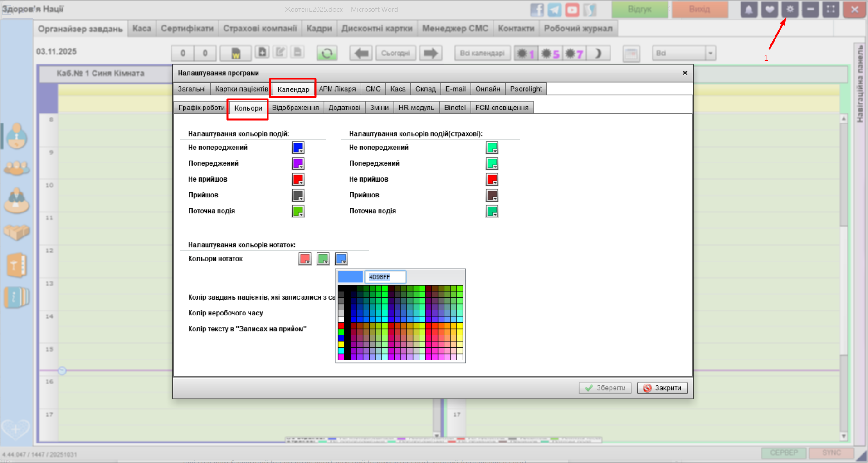Viewport: 868px width, 463px height.
Task: Open the settings gear icon in title bar
Action: (790, 10)
